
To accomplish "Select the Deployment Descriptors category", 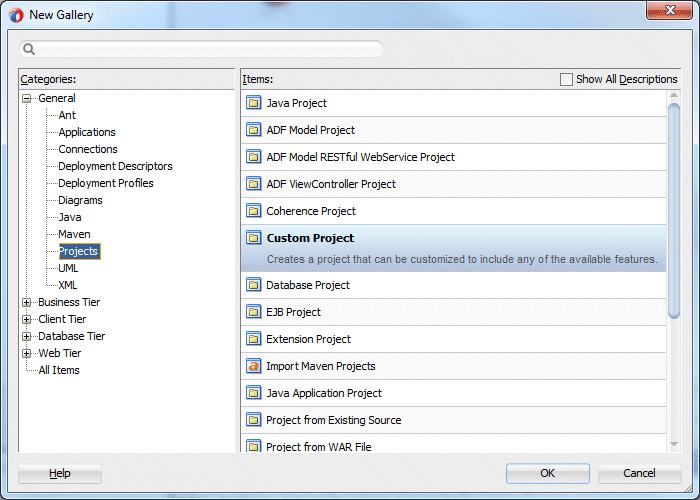I will [115, 166].
